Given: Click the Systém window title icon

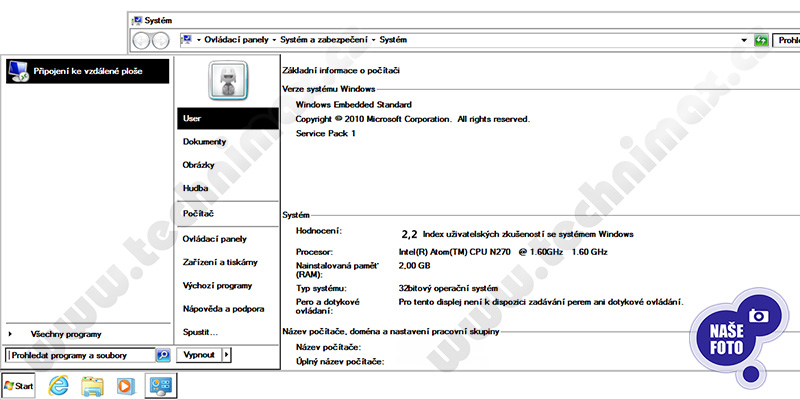Looking at the screenshot, I should pos(137,21).
